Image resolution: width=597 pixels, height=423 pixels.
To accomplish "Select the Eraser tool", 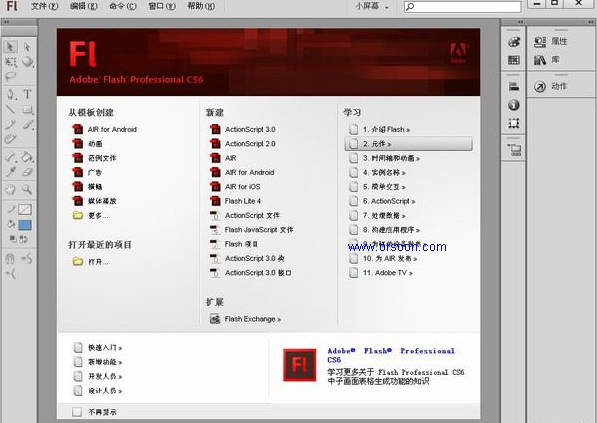I will coord(27,172).
